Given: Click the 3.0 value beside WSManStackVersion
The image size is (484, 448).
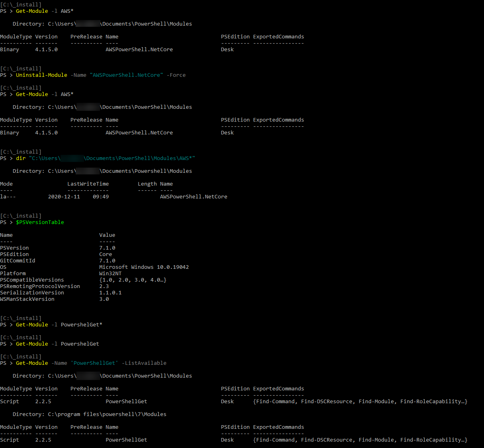Looking at the screenshot, I should pyautogui.click(x=104, y=299).
